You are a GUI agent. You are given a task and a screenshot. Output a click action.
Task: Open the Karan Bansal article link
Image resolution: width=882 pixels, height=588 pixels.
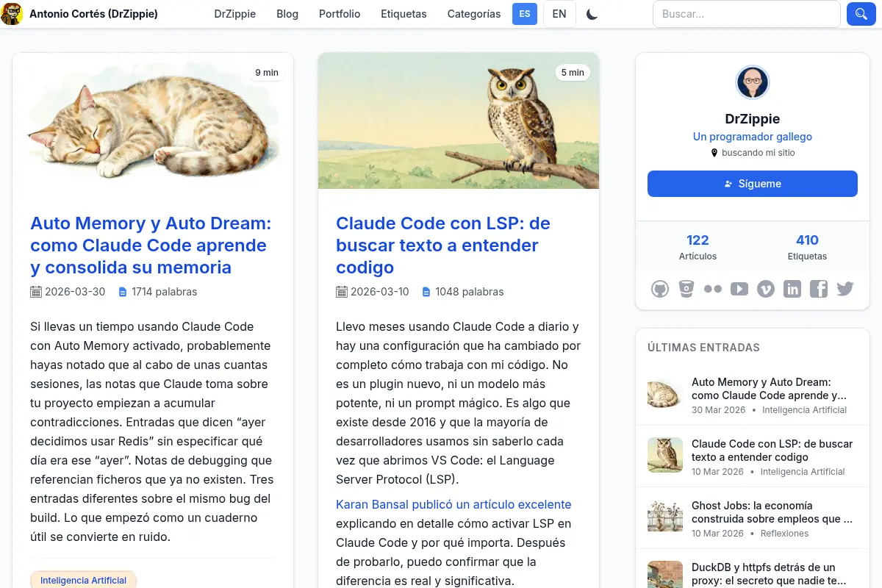coord(453,504)
